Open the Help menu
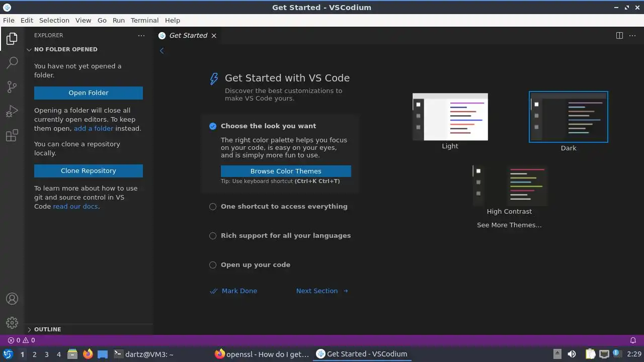Screen dimensions: 644x362 [x=173, y=21]
